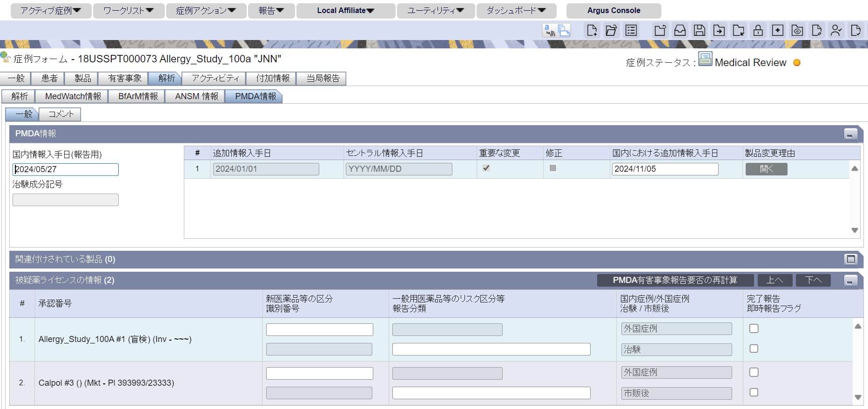Screen dimensions: 868x409
Task: Open the Local Affiliate dropdown menu
Action: [346, 11]
